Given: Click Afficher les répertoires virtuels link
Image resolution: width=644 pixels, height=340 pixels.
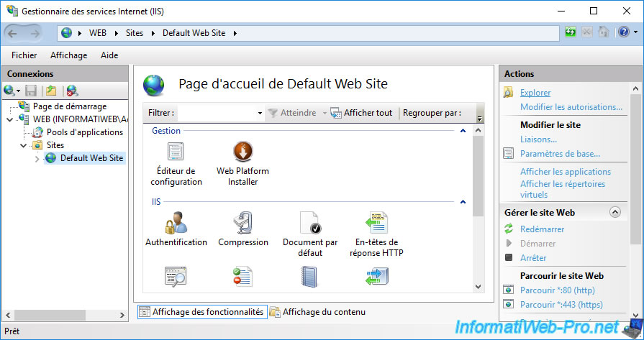Looking at the screenshot, I should 563,189.
